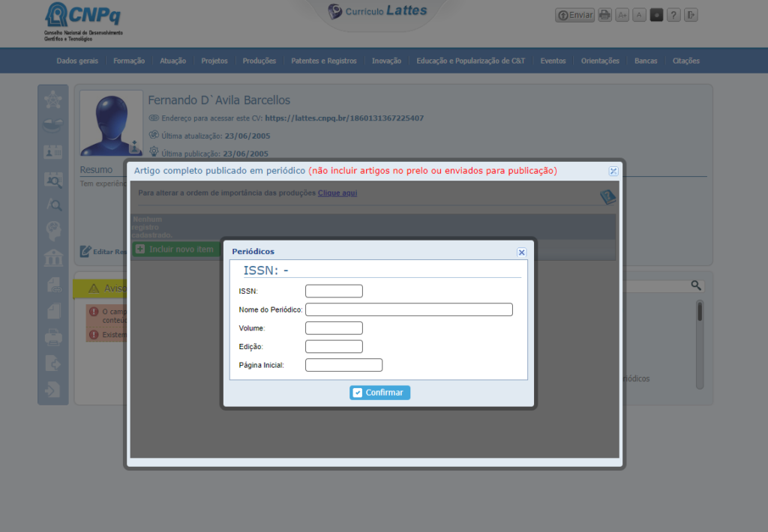Open the Formação menu
The image size is (768, 532).
click(129, 61)
